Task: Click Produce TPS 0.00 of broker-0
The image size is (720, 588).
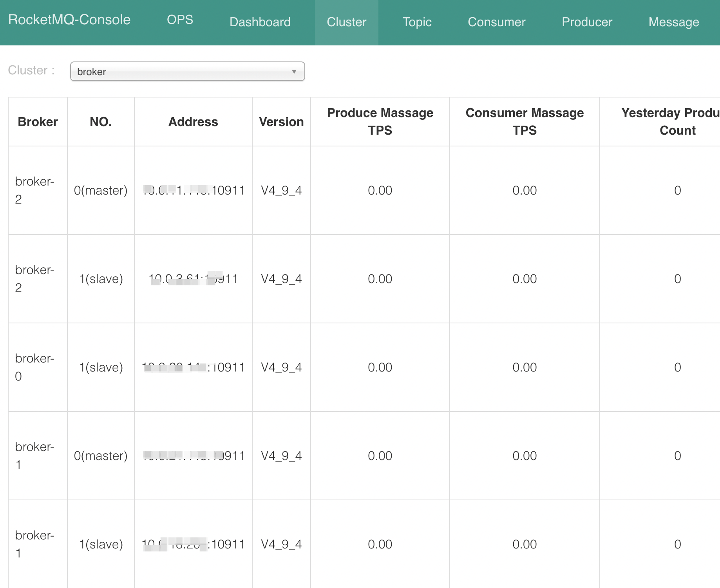Action: 380,367
